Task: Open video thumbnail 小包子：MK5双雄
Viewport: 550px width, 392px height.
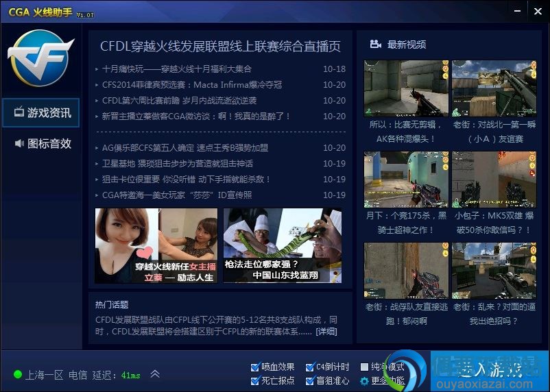Action: [494, 180]
